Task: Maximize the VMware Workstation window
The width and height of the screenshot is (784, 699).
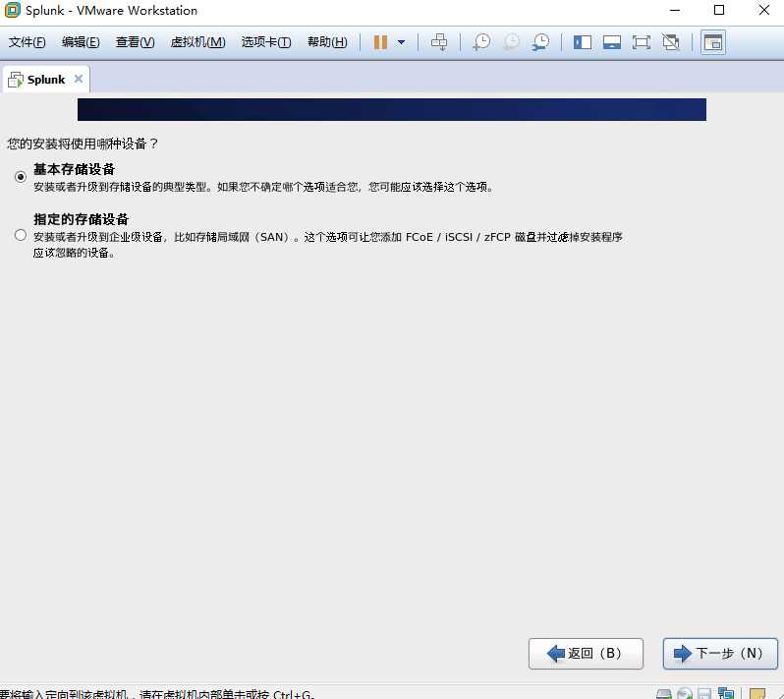Action: pyautogui.click(x=719, y=10)
